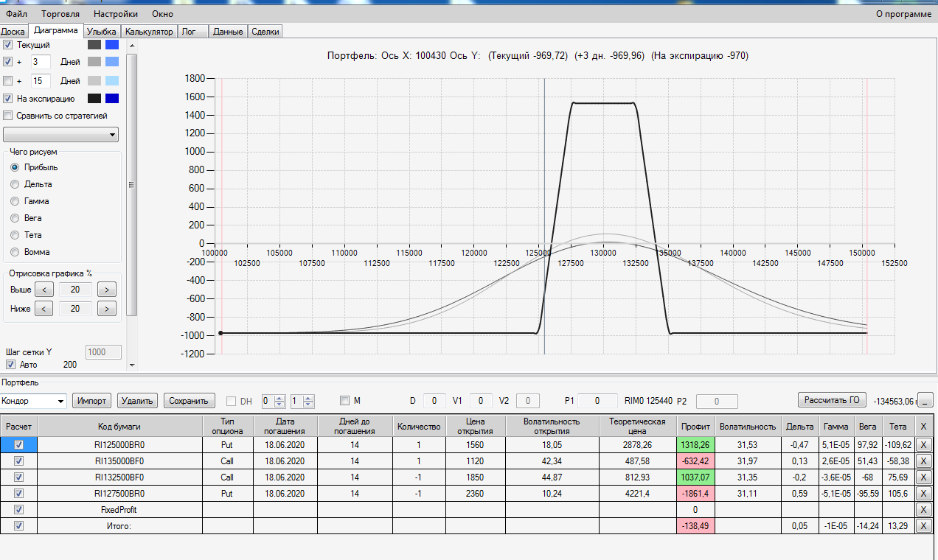Toggle the Текущий curve checkbox
938x560 pixels.
coord(8,45)
